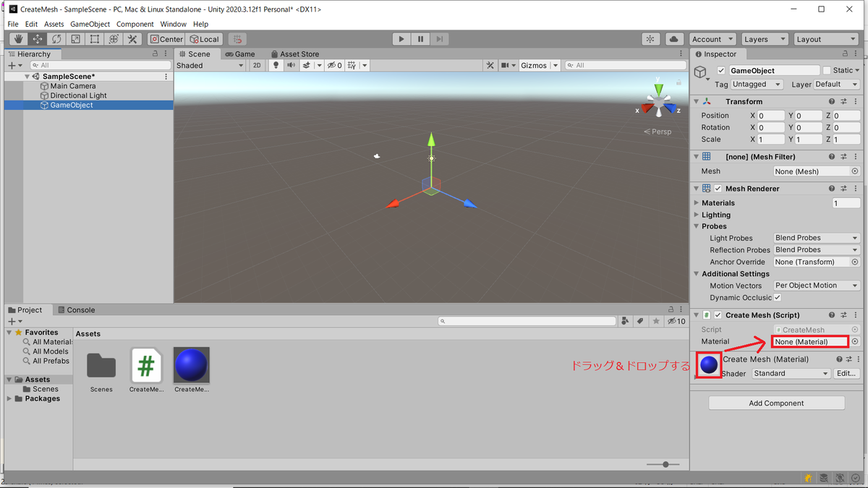Expand the Lighting section

[696, 215]
